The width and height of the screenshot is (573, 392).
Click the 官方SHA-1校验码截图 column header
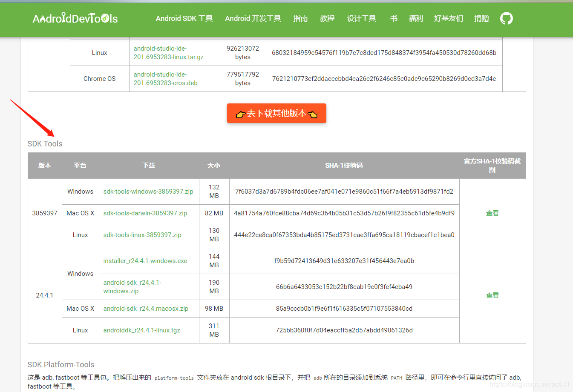coord(492,166)
